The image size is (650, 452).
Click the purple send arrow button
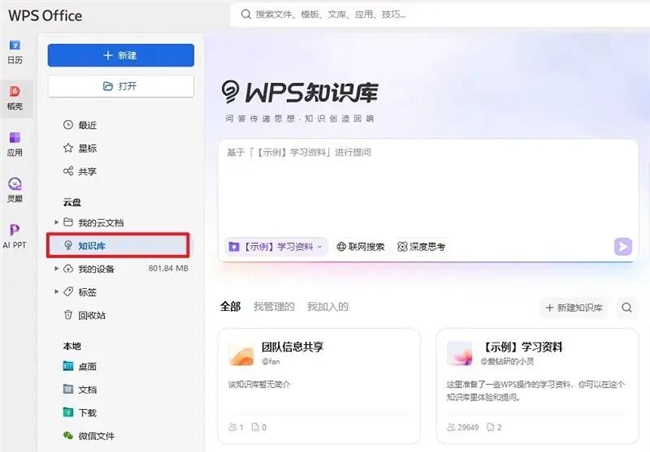[x=623, y=246]
